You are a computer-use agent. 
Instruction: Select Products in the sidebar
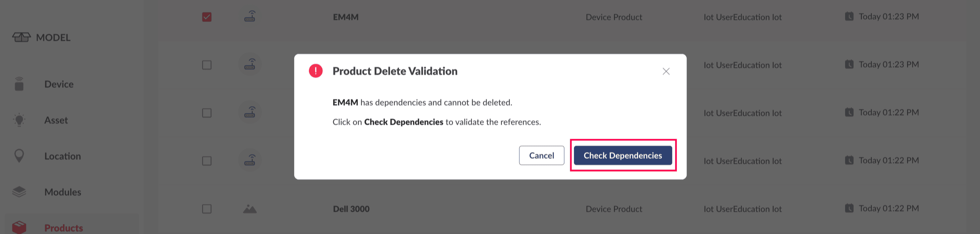coord(64,228)
